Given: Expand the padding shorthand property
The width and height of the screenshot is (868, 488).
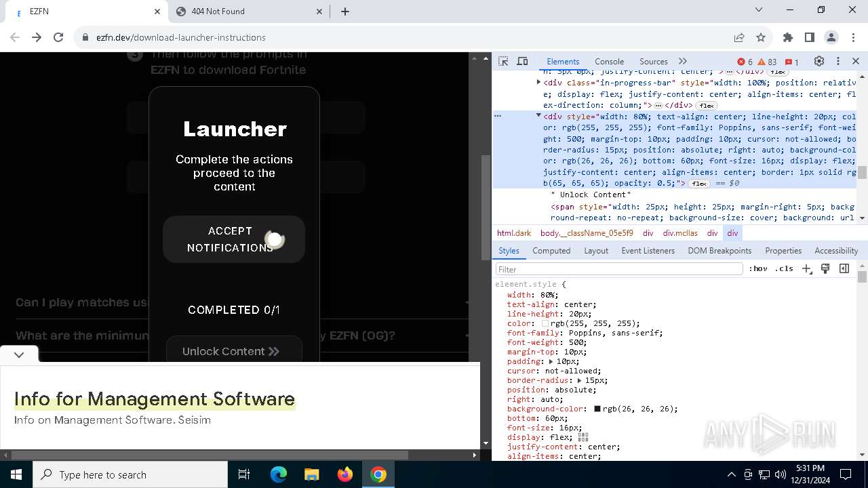Looking at the screenshot, I should (x=551, y=361).
